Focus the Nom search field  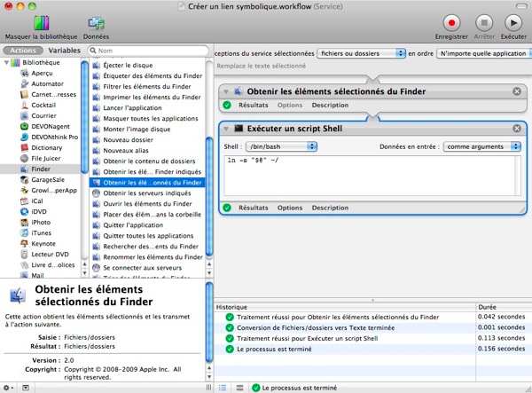(148, 51)
